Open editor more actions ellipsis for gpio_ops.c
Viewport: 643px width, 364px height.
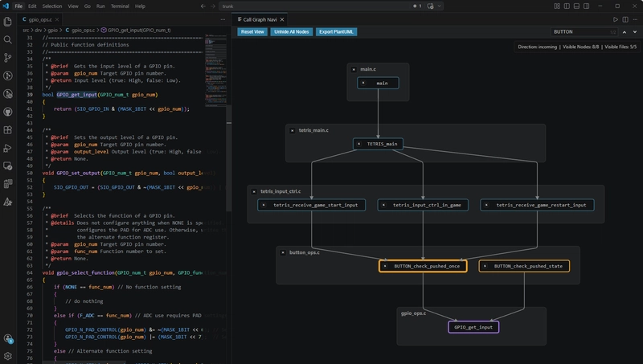(x=223, y=19)
